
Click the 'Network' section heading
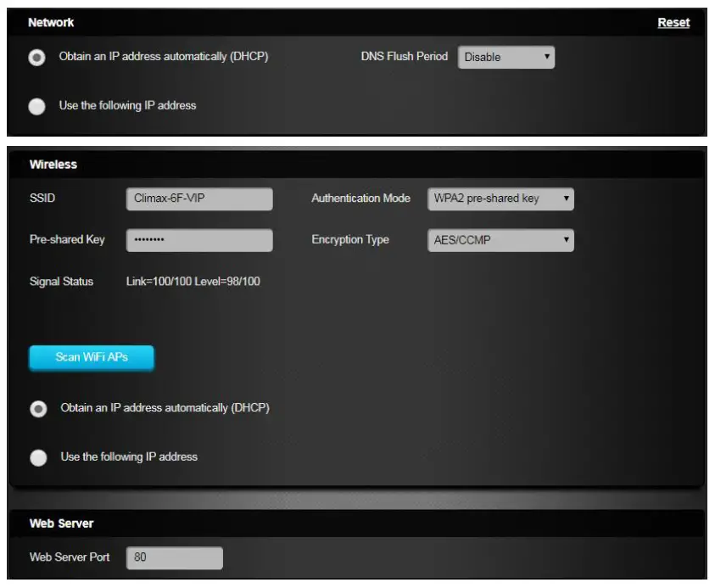51,22
